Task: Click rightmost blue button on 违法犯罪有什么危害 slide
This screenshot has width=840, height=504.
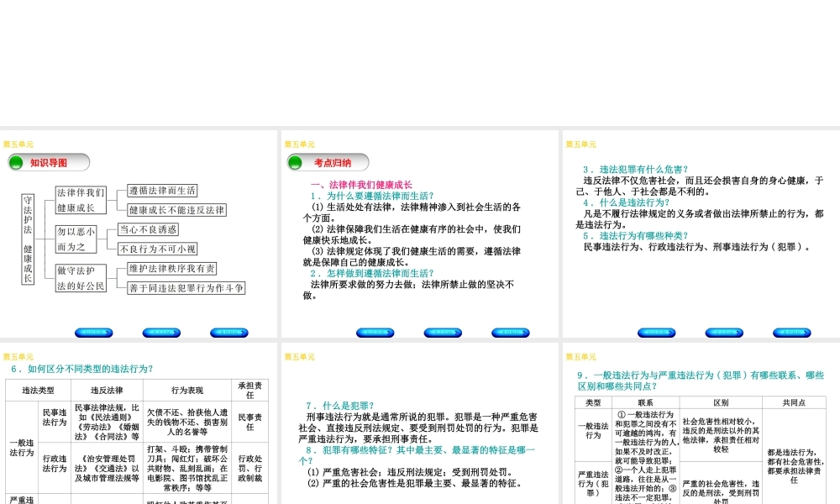Action: click(792, 333)
